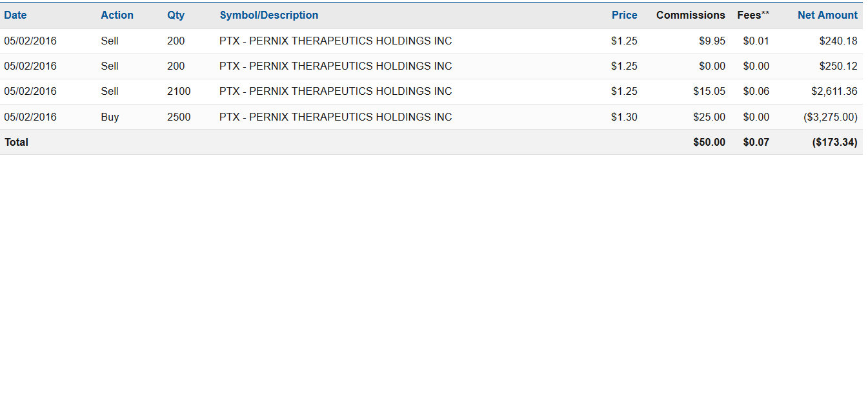Viewport: 868px width, 418px height.
Task: Click the Fees** column heading
Action: (x=752, y=15)
